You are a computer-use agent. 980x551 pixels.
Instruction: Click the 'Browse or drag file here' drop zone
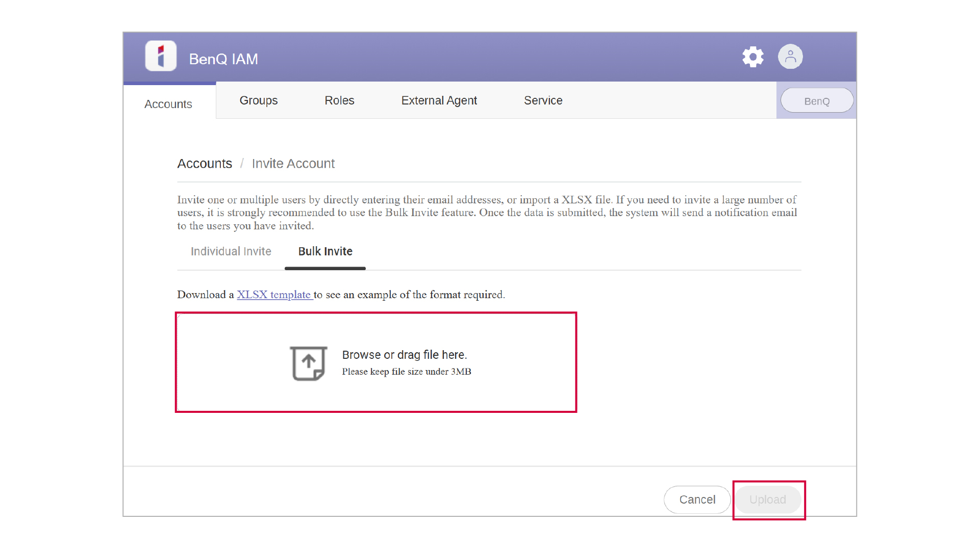click(376, 362)
